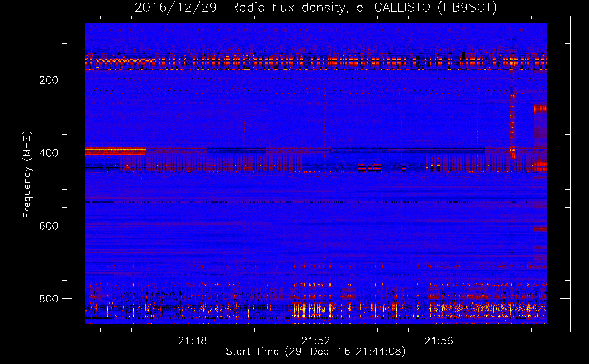Click the 21:48 time tick label
This screenshot has height=364, width=589.
pos(192,341)
